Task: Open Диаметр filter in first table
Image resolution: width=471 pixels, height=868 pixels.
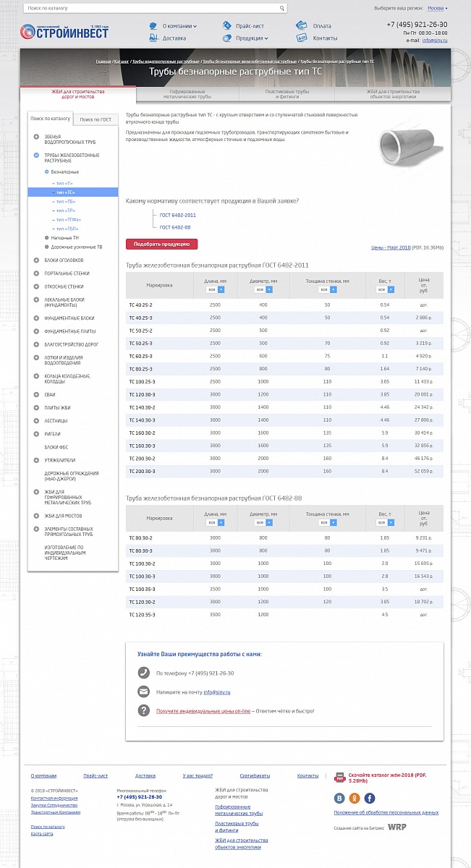Action: tap(263, 289)
